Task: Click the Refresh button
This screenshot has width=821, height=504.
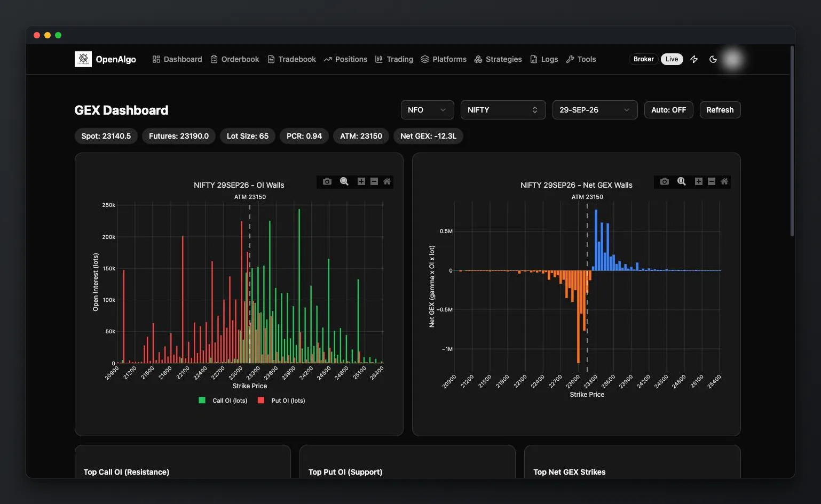Action: pyautogui.click(x=720, y=110)
